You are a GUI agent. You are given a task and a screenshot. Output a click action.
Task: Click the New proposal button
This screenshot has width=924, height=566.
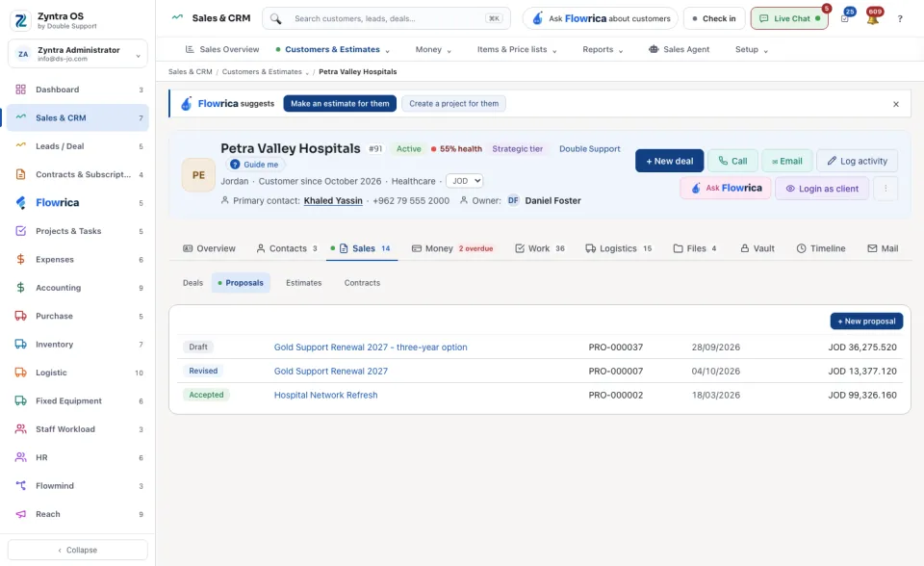[867, 322]
